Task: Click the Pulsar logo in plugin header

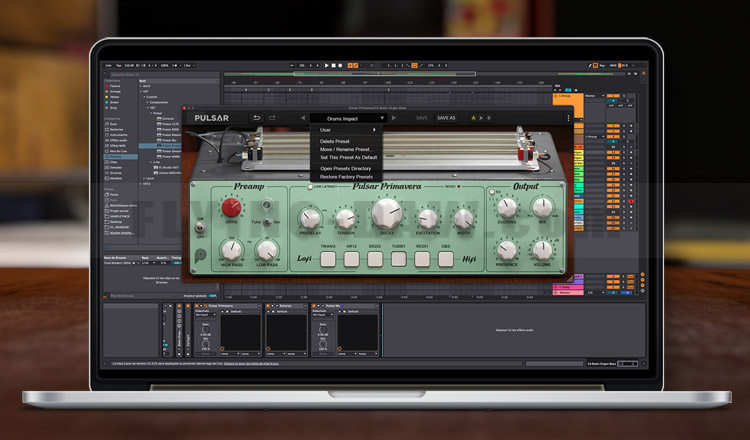Action: pos(211,118)
